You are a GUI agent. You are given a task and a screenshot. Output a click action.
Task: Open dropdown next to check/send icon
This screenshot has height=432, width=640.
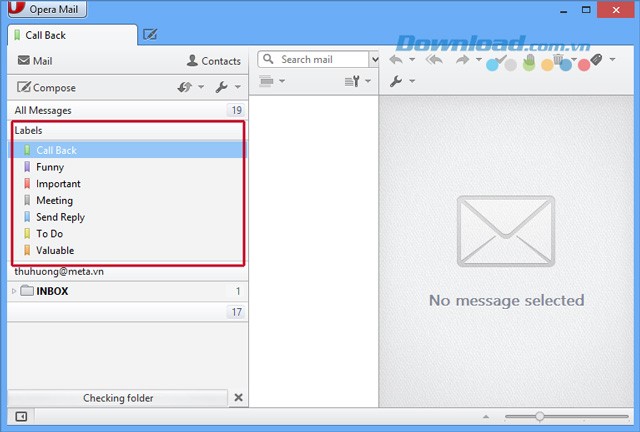point(201,87)
